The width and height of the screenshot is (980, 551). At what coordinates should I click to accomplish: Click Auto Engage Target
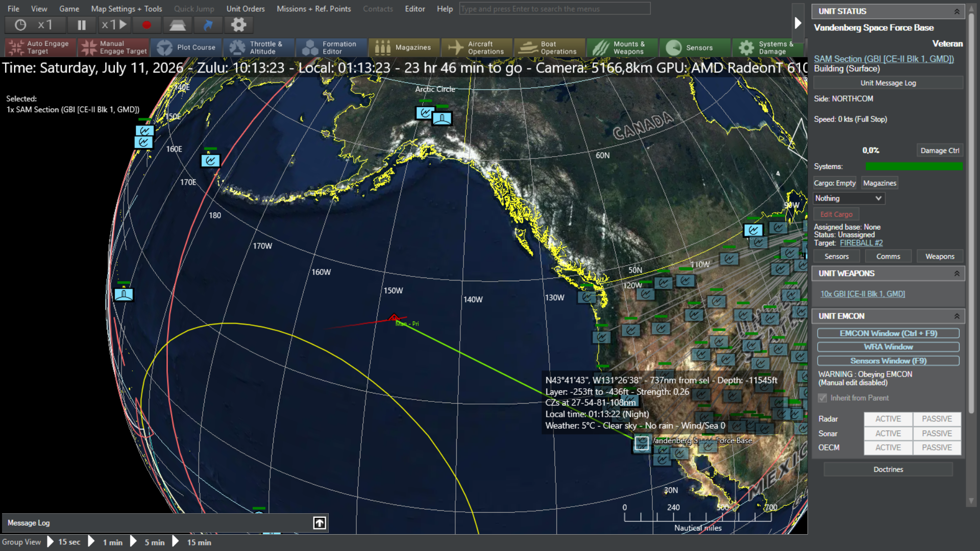pyautogui.click(x=40, y=47)
